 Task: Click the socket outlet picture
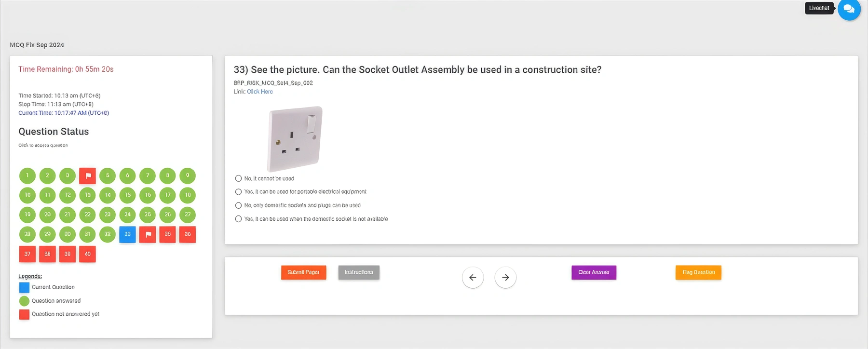click(295, 139)
